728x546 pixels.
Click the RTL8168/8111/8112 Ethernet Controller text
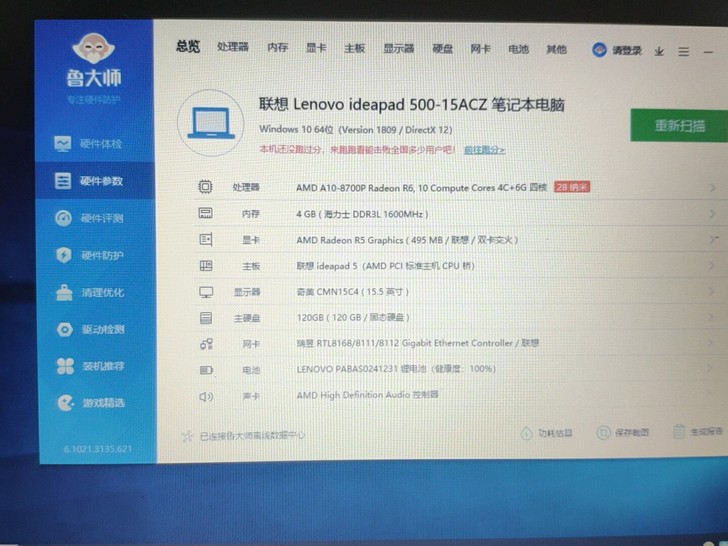(x=418, y=343)
